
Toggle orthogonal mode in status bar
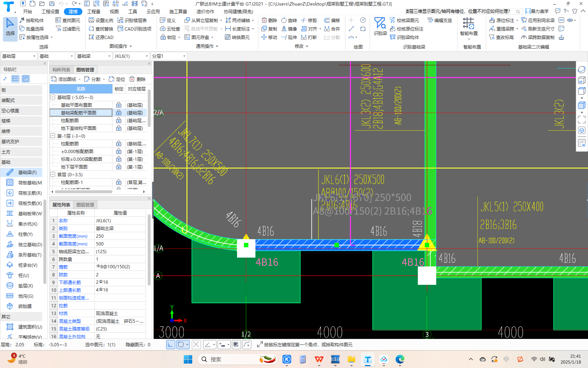click(x=171, y=345)
